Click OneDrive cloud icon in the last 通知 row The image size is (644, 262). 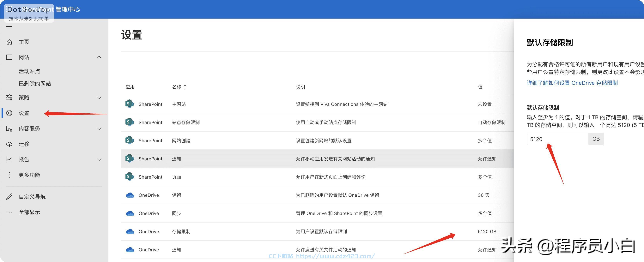130,250
